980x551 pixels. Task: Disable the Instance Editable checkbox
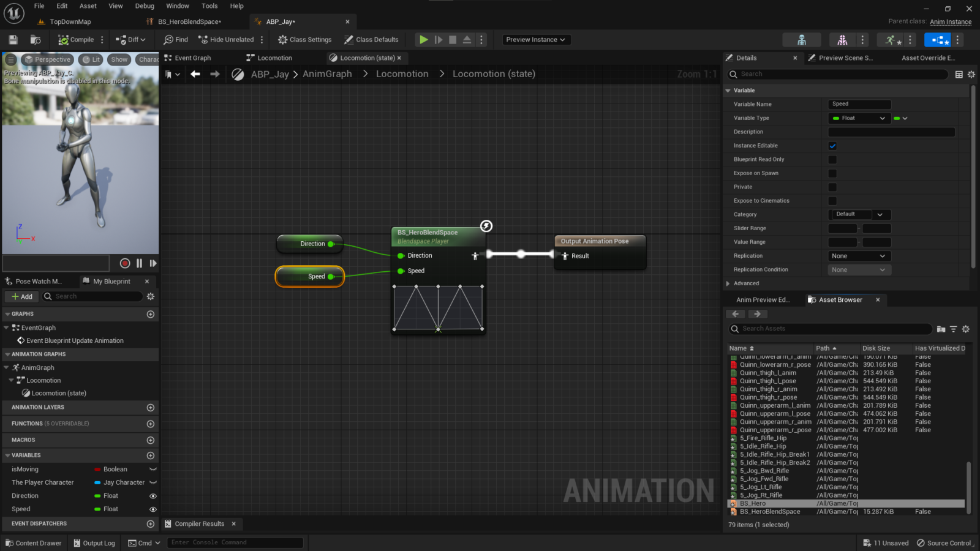tap(832, 146)
